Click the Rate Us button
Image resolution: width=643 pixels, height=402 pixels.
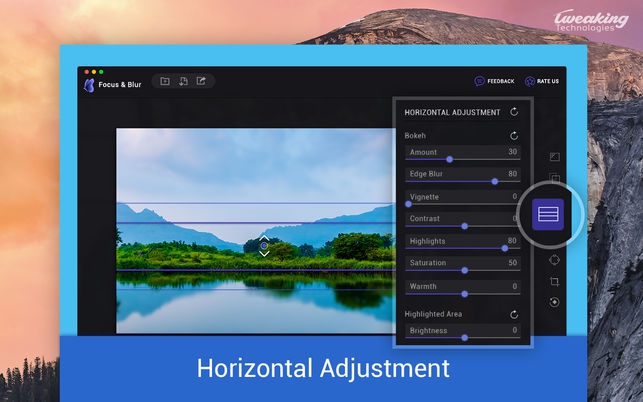point(542,81)
